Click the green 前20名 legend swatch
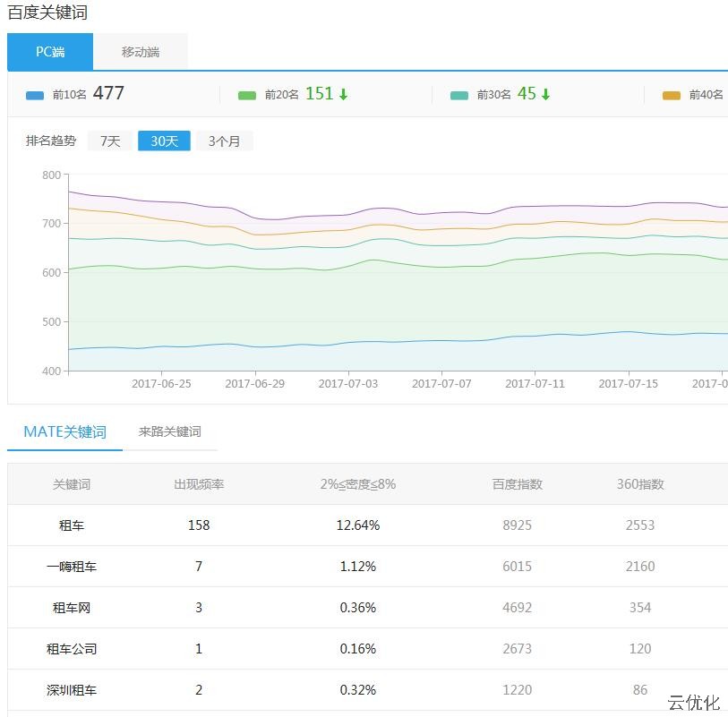 [x=247, y=95]
